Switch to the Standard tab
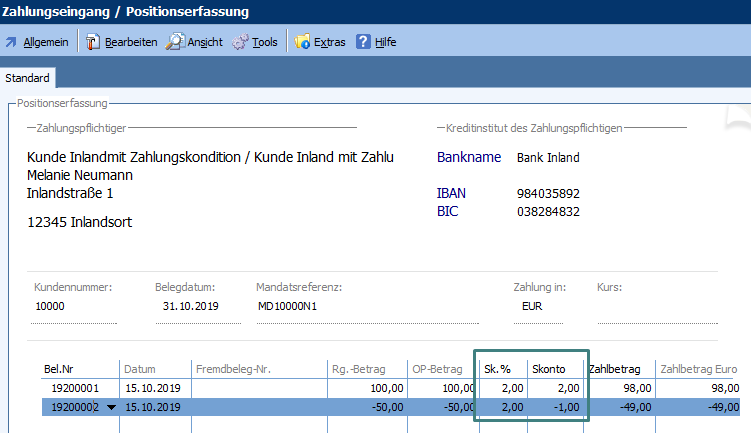The image size is (751, 433). coord(28,78)
